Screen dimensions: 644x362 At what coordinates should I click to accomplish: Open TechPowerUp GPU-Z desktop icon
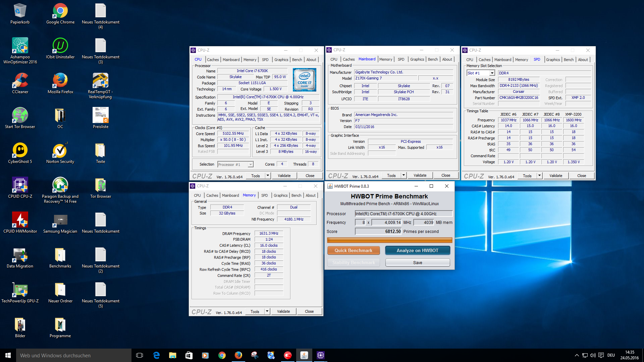coord(20,293)
